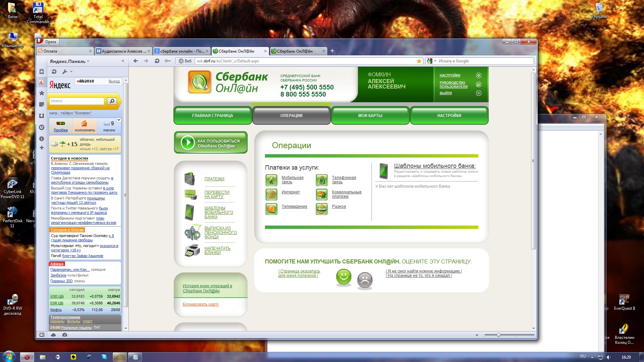Open РУКОВОДСТВО ПОЛЬЗОВАТЕЛЯ link

click(x=453, y=84)
